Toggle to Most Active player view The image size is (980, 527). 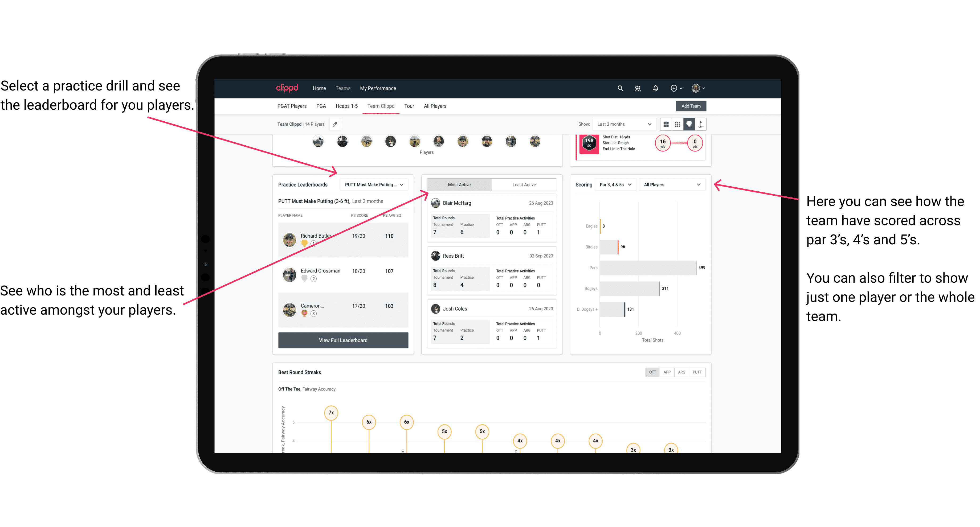[459, 184]
